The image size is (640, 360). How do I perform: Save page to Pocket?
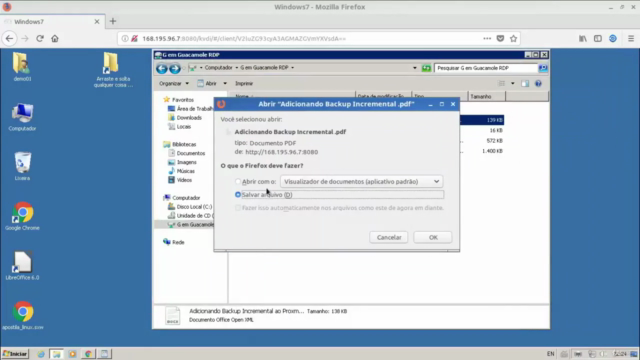coord(500,38)
